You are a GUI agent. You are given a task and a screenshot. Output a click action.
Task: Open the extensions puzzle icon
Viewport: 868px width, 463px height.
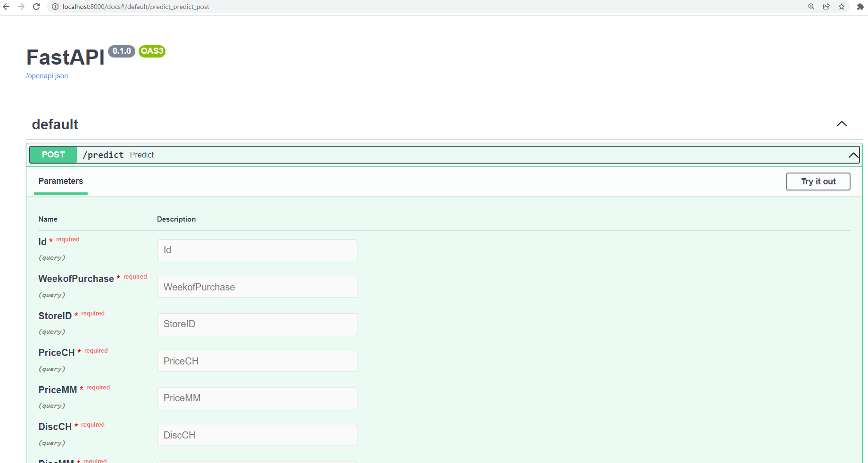click(x=860, y=7)
